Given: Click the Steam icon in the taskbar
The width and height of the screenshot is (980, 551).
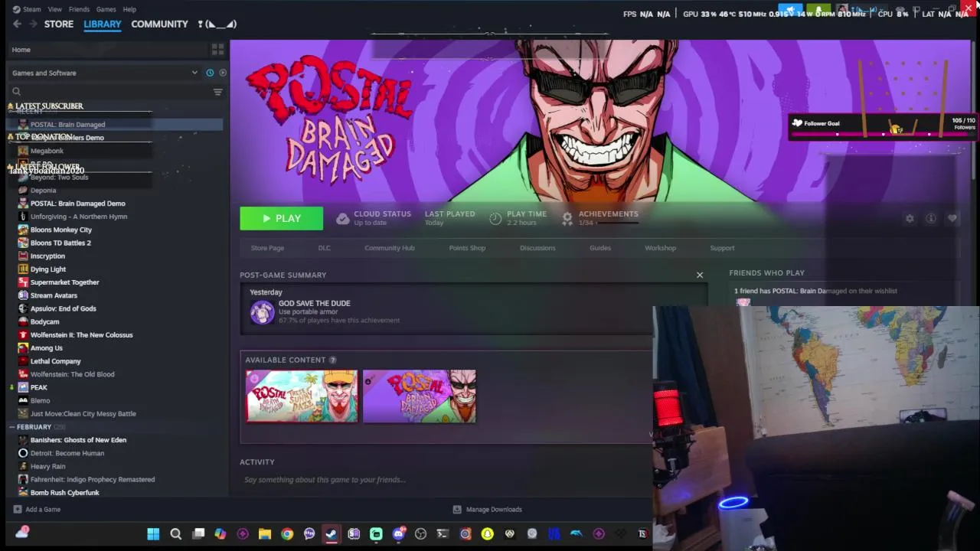Looking at the screenshot, I should tap(332, 533).
